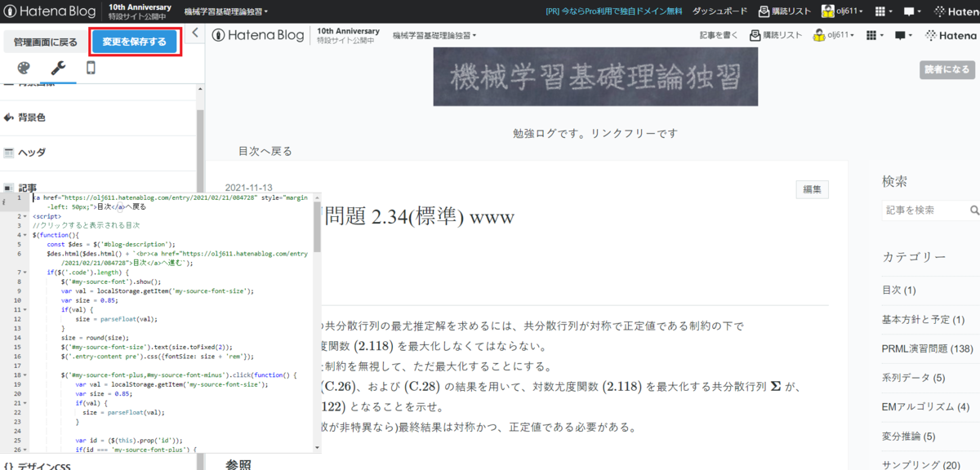Select the palette background design icon

pyautogui.click(x=22, y=68)
